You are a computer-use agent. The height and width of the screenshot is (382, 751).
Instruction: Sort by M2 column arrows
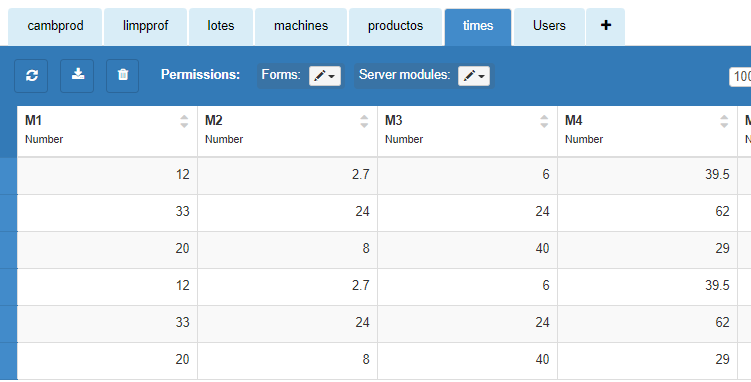click(x=364, y=121)
